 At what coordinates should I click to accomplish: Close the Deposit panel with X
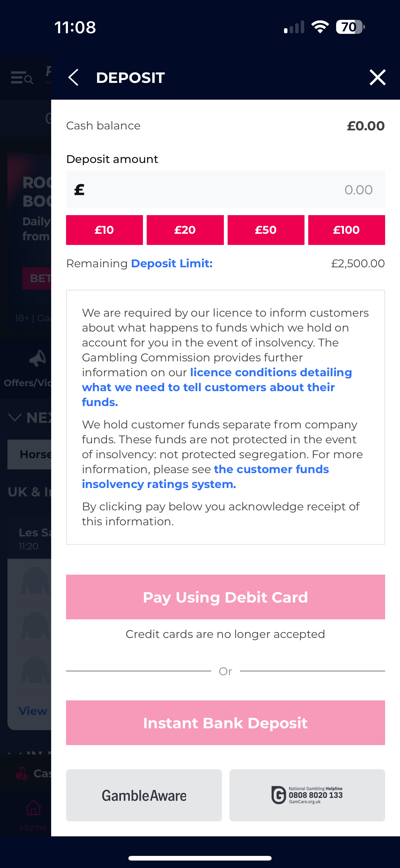pos(377,78)
